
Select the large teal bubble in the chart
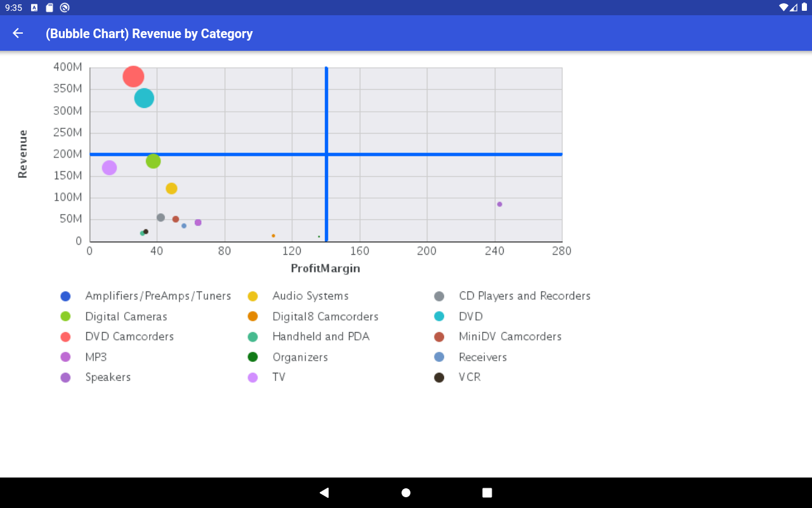[144, 98]
